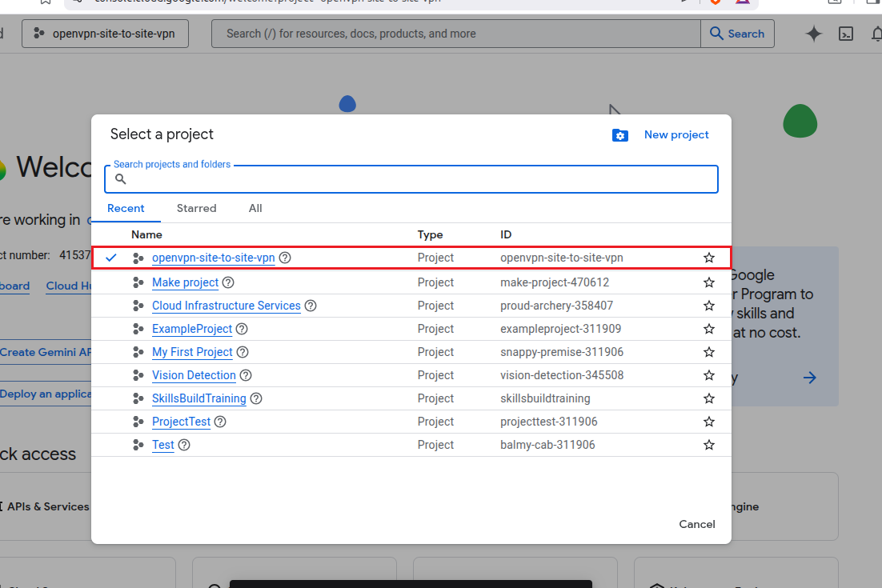Image resolution: width=882 pixels, height=588 pixels.
Task: Open help icon next to Make project
Action: [x=228, y=282]
